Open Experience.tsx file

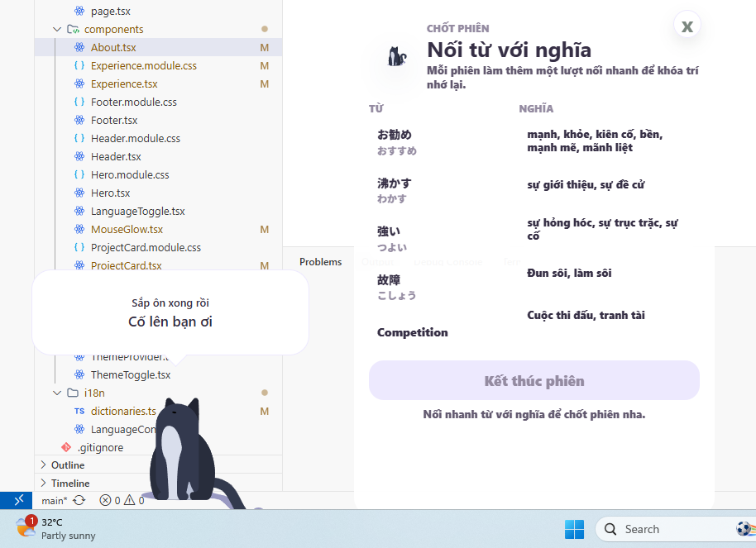tap(158, 83)
